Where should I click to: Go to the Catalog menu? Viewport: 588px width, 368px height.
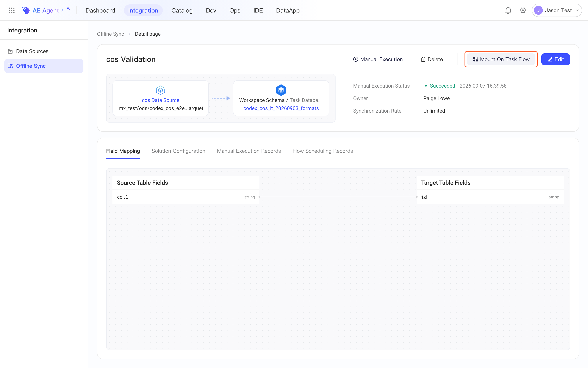point(182,10)
